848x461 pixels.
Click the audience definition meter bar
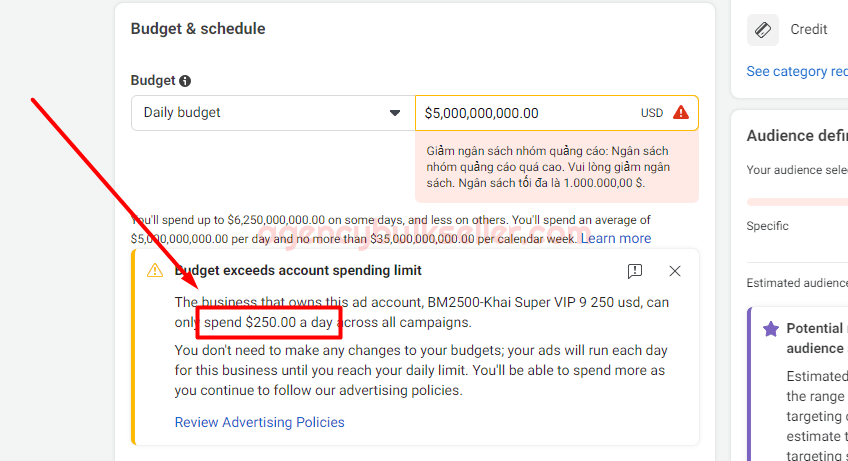[797, 201]
